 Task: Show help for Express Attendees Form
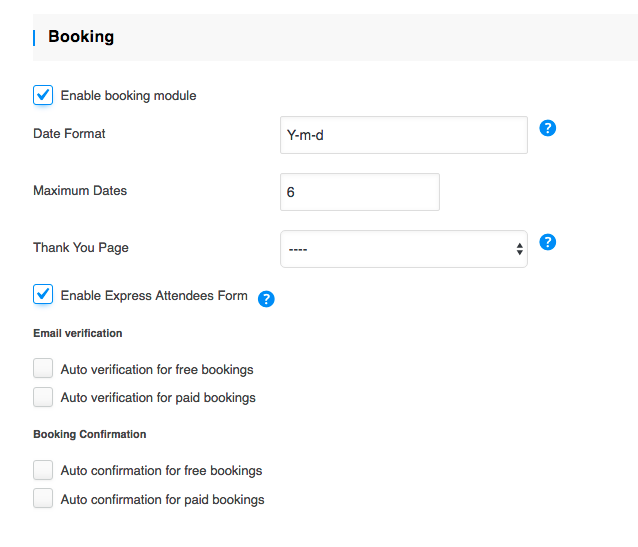point(266,299)
